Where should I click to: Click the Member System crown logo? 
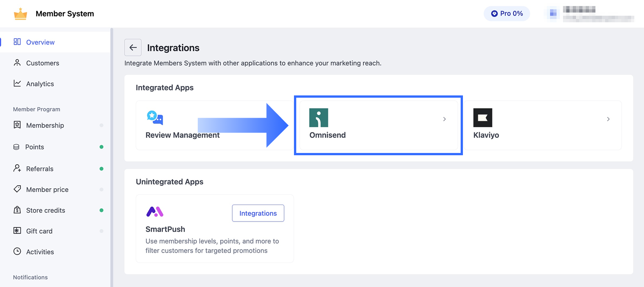tap(20, 14)
